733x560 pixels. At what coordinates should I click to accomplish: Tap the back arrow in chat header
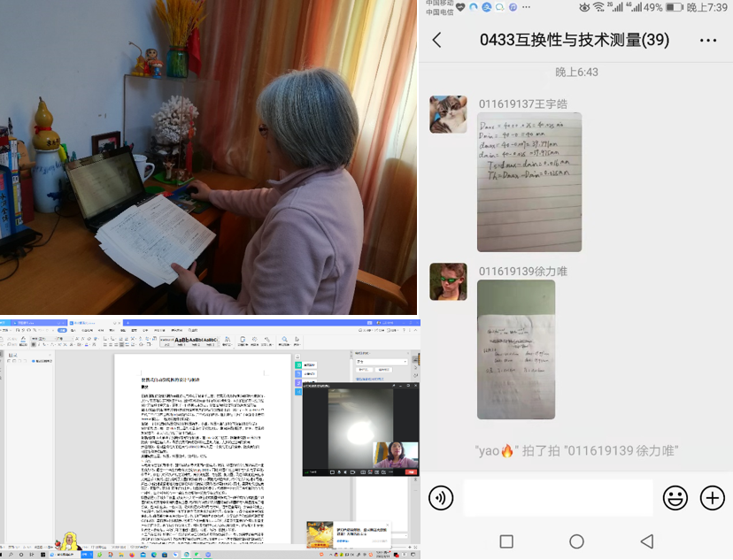click(x=436, y=40)
